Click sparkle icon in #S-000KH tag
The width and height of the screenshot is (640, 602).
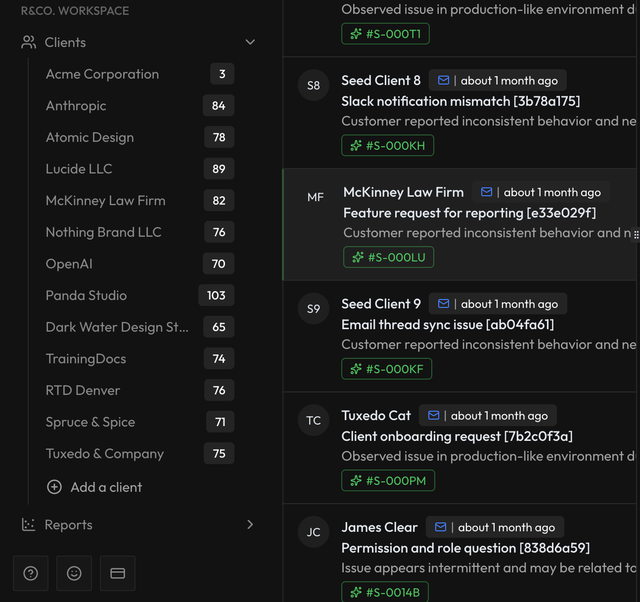pos(356,145)
